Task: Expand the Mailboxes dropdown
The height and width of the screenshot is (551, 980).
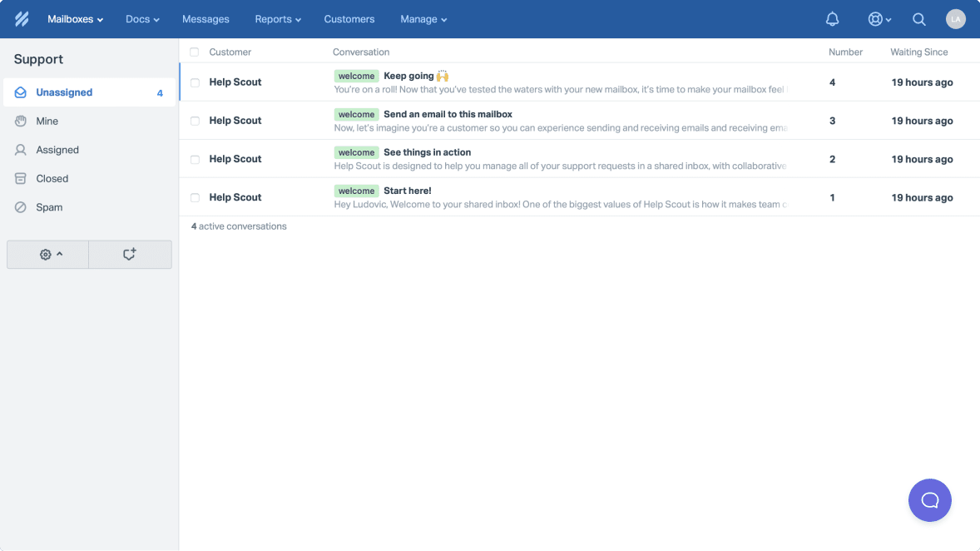Action: (x=75, y=19)
